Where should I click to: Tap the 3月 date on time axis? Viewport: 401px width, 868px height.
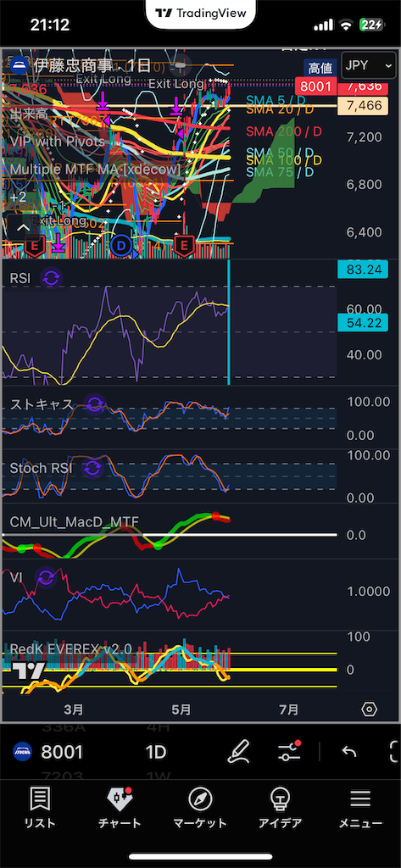tap(74, 709)
